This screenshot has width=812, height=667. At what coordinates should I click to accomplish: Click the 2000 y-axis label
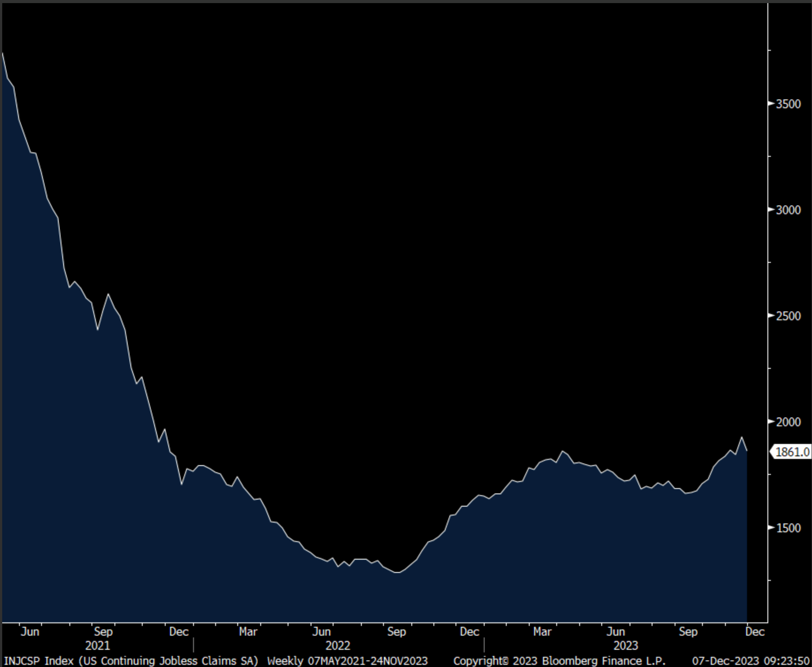[x=788, y=422]
